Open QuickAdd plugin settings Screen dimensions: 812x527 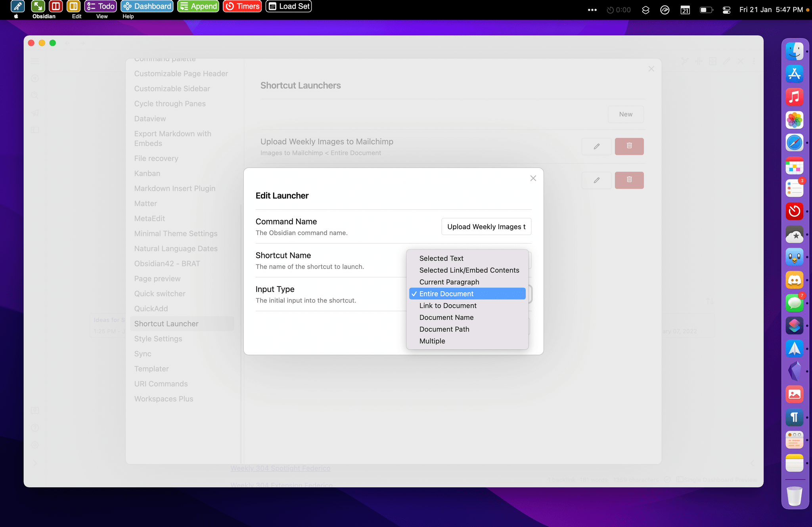click(151, 309)
